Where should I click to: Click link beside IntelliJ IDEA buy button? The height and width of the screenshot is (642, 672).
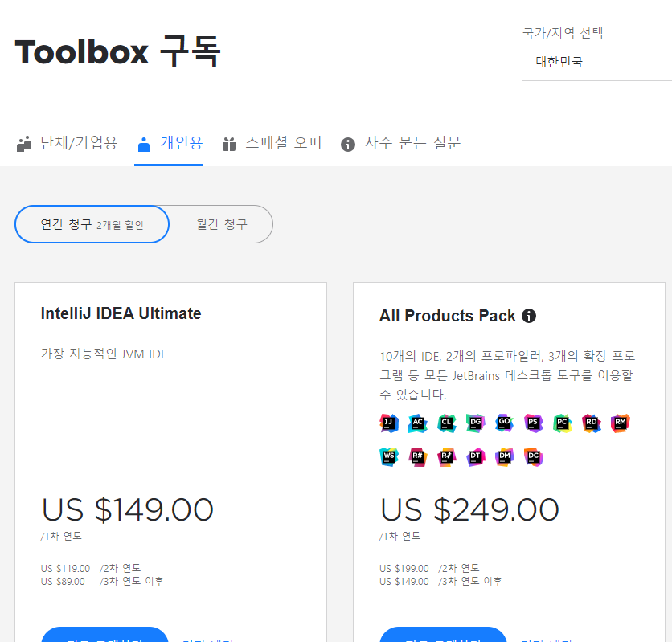pos(208,640)
